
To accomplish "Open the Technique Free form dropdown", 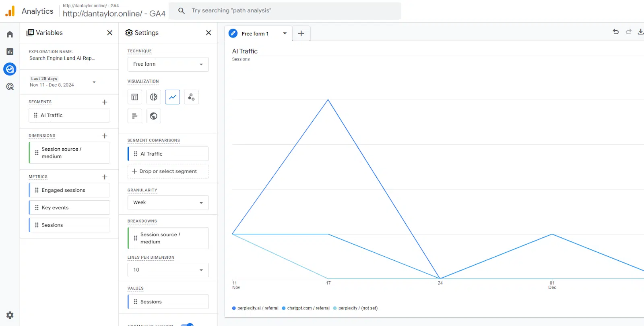I will (168, 64).
